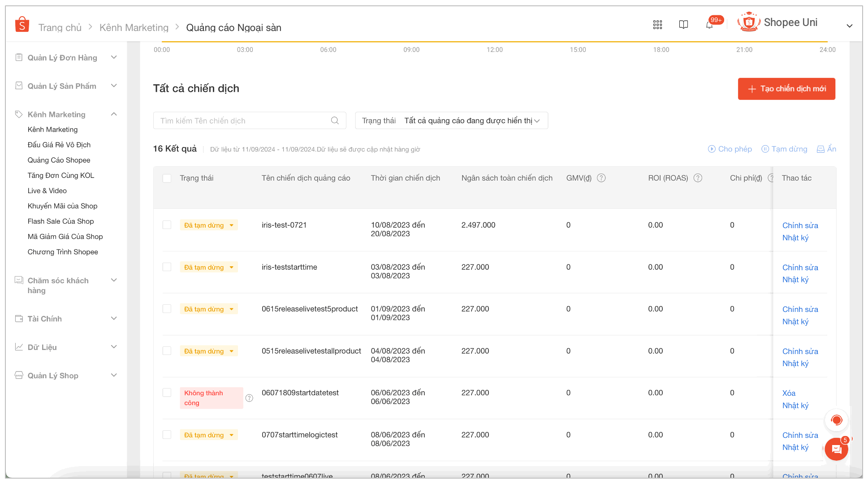This screenshot has width=868, height=484.
Task: Click Tạo chiến dịch mới button
Action: click(x=786, y=89)
